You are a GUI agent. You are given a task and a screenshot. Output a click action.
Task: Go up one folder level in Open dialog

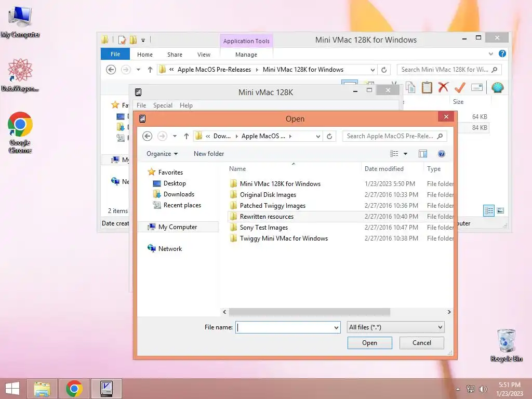(x=187, y=136)
